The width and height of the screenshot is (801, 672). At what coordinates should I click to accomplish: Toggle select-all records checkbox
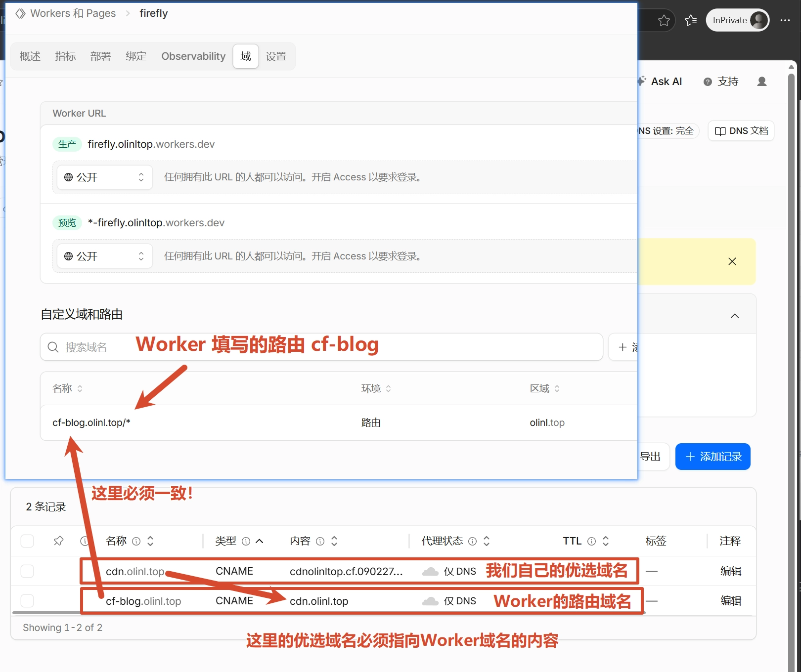point(27,541)
